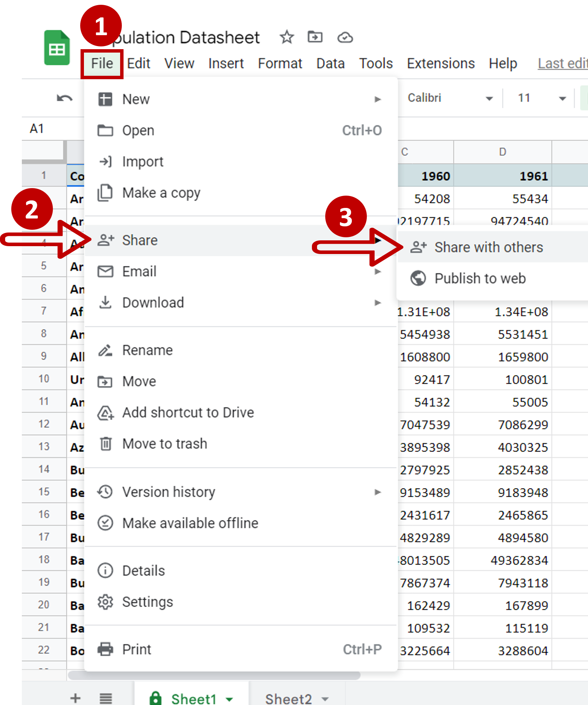
Task: Open the Google Sheets home icon
Action: coord(57,48)
